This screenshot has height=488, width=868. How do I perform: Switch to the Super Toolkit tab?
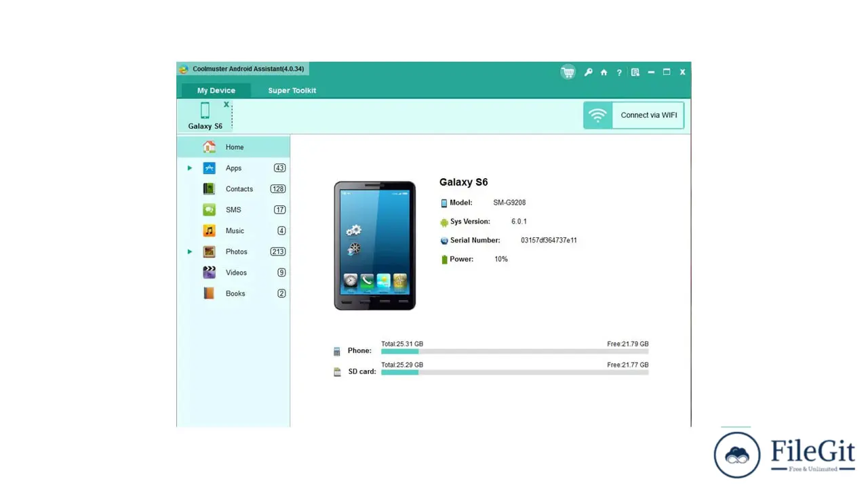292,90
